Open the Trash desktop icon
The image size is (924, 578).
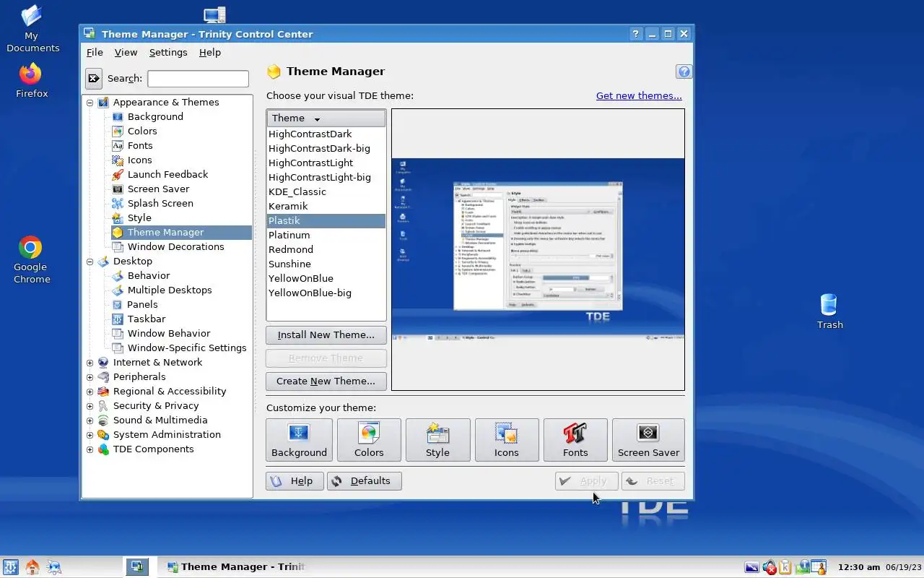(829, 311)
